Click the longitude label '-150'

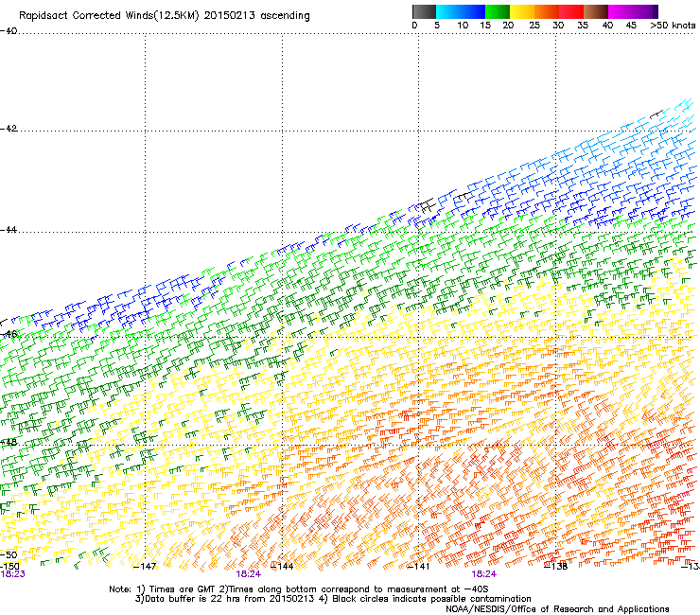(x=9, y=566)
